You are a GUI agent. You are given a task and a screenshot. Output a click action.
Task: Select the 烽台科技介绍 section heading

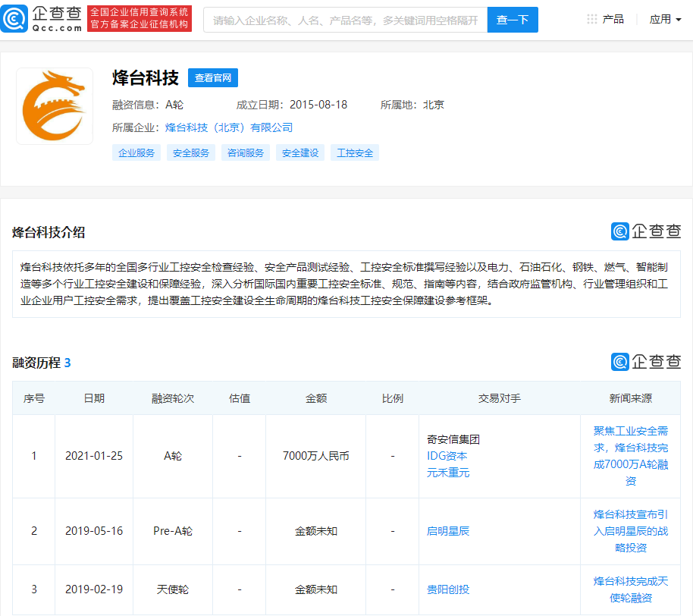[49, 232]
